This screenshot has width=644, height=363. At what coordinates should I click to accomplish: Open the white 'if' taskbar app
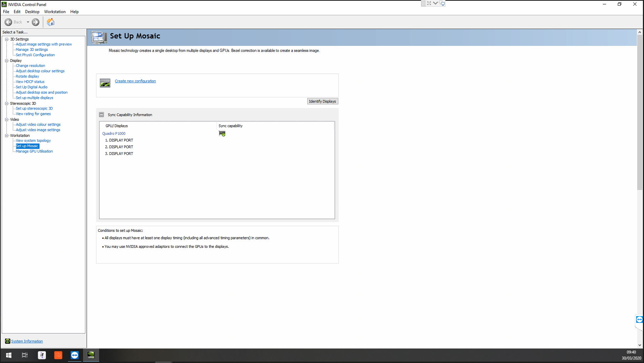pyautogui.click(x=42, y=355)
